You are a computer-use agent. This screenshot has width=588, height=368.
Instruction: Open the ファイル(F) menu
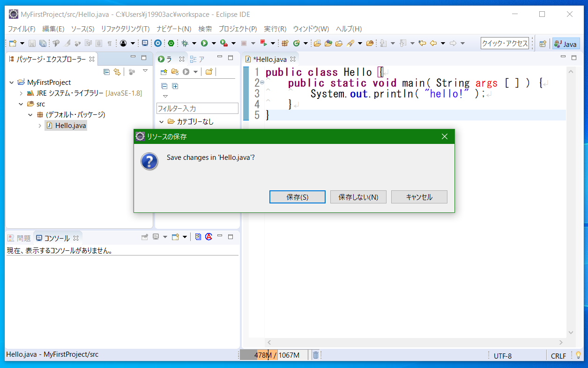[x=22, y=29]
